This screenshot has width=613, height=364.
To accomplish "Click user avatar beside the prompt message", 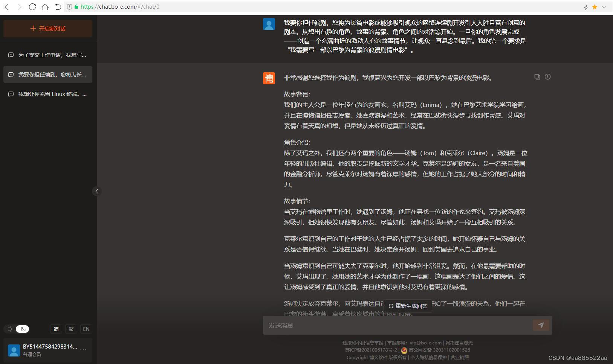I will 269,24.
